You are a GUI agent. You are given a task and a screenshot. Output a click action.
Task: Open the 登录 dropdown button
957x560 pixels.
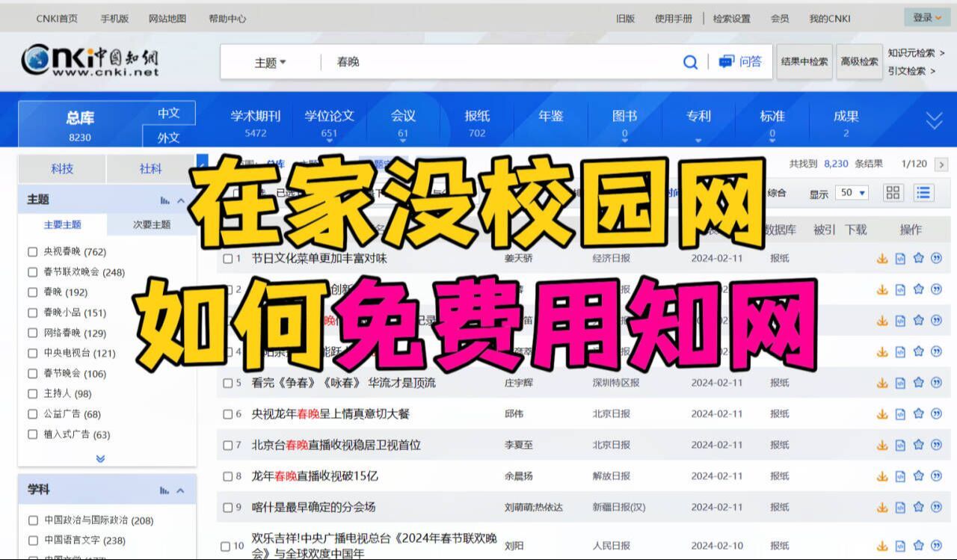(x=927, y=17)
